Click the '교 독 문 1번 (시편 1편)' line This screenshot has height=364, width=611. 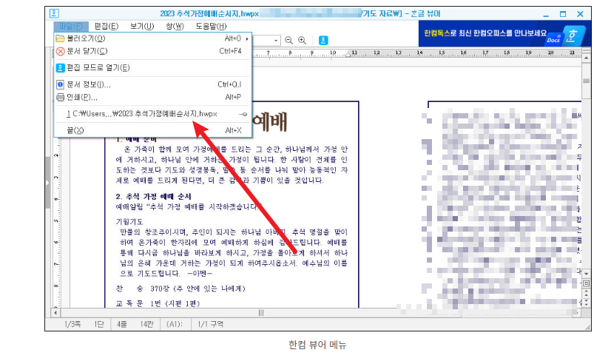point(158,303)
